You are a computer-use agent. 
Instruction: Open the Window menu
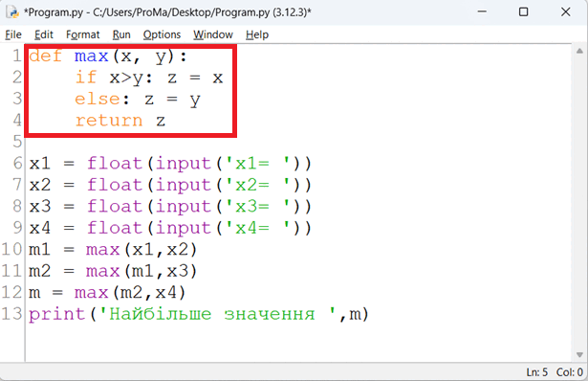pos(213,34)
